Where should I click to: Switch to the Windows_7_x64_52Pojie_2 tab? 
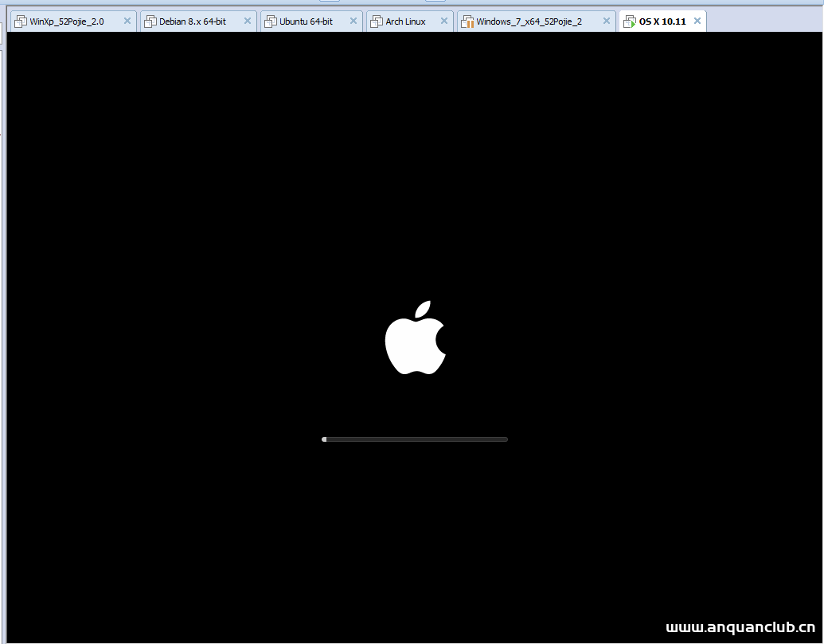click(529, 21)
